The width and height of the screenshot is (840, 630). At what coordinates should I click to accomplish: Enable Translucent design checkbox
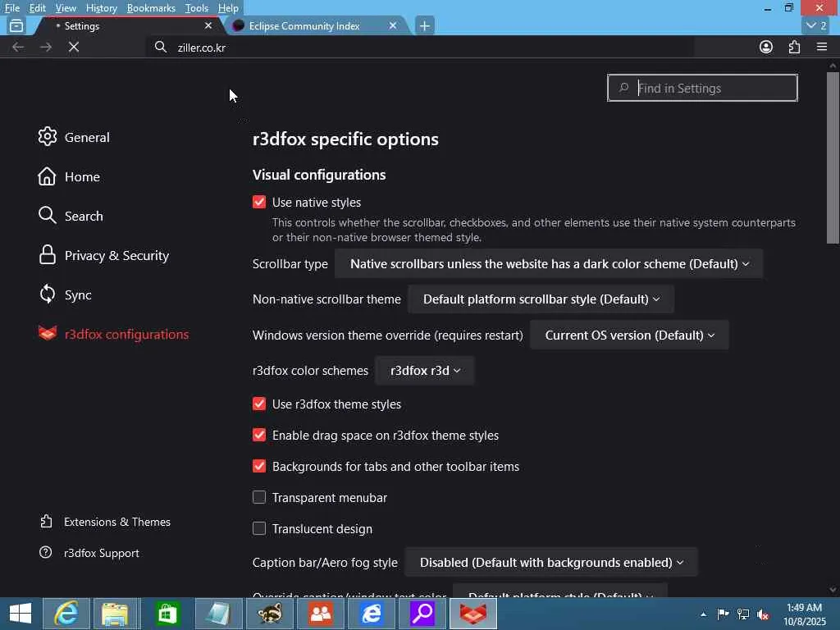point(259,528)
